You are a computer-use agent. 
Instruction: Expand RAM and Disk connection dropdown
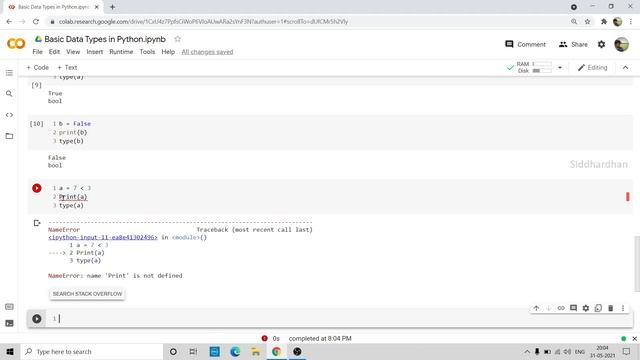click(560, 68)
